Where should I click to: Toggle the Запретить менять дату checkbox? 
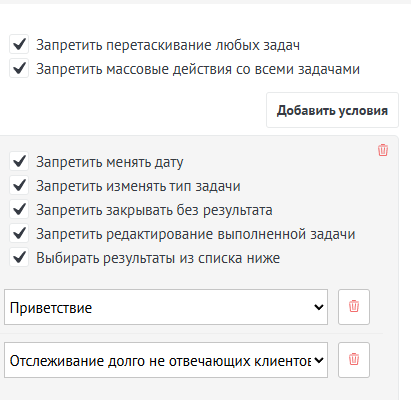(x=19, y=161)
